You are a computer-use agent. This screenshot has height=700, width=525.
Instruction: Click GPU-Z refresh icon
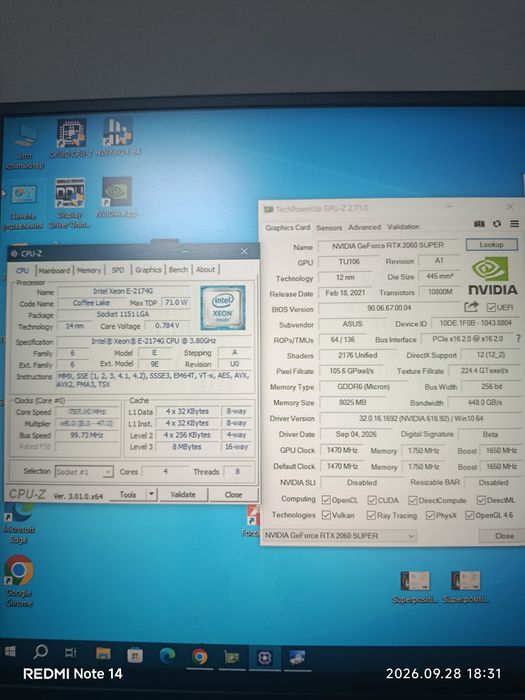(x=497, y=224)
